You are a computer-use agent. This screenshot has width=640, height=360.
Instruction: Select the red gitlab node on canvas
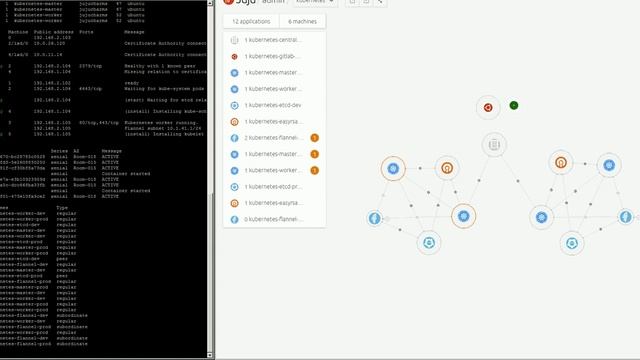click(x=488, y=107)
